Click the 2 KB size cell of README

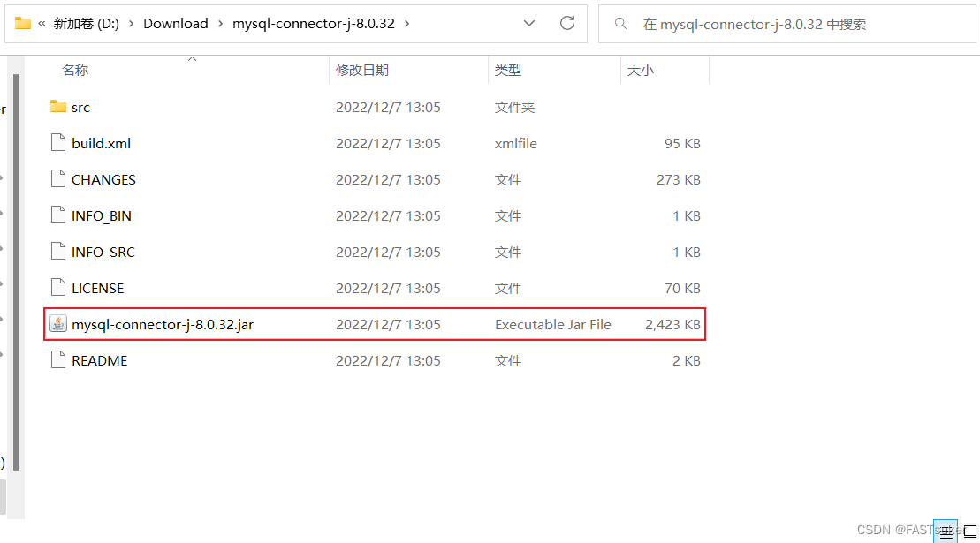tap(687, 361)
